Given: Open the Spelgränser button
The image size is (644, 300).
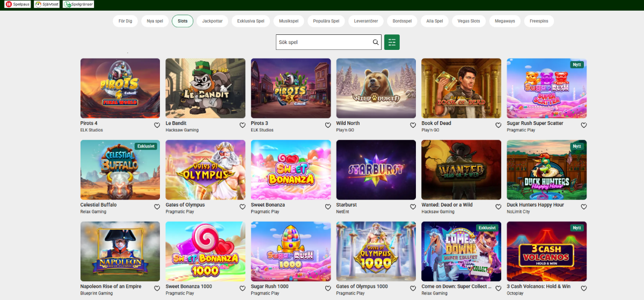Looking at the screenshot, I should (x=78, y=4).
